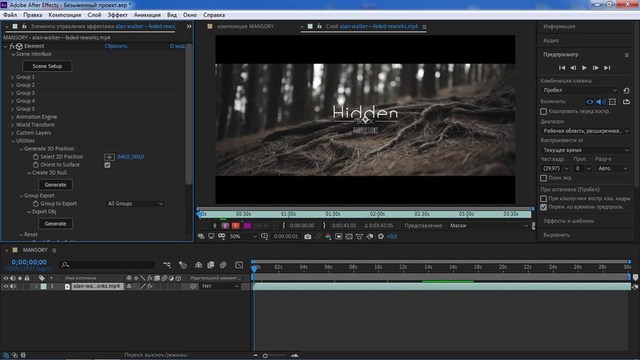
Task: Click the layer viewer in-point bracket icon
Action: point(284,225)
